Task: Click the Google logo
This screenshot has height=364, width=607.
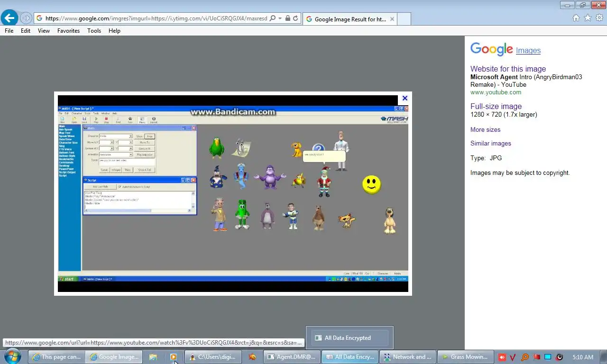Action: coord(492,49)
